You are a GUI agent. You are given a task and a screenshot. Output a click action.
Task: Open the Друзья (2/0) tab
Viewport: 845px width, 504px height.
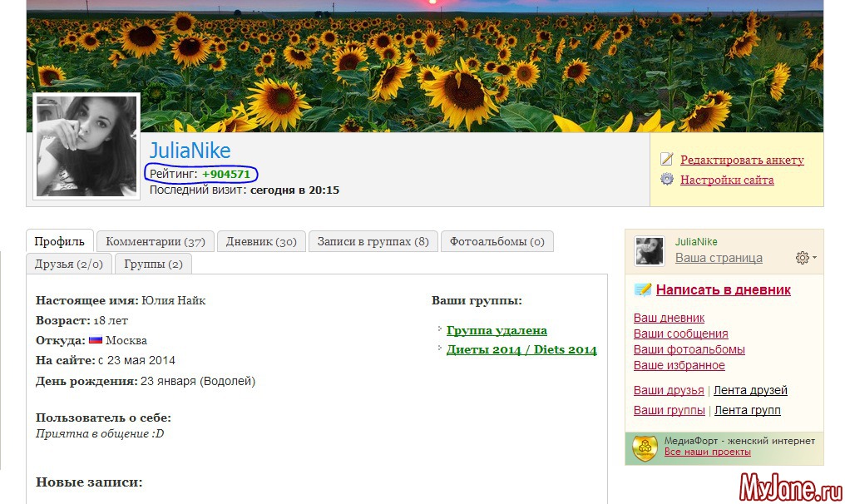click(69, 264)
